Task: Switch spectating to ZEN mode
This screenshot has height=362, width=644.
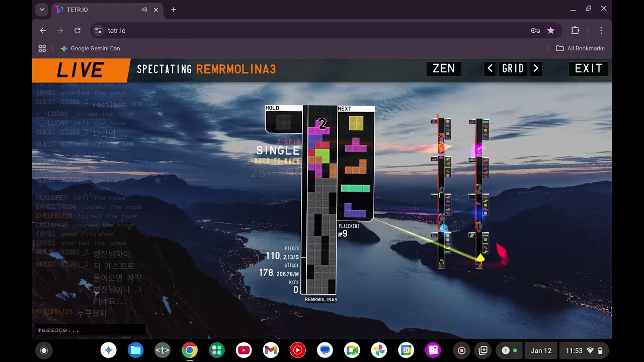Action: pos(444,68)
